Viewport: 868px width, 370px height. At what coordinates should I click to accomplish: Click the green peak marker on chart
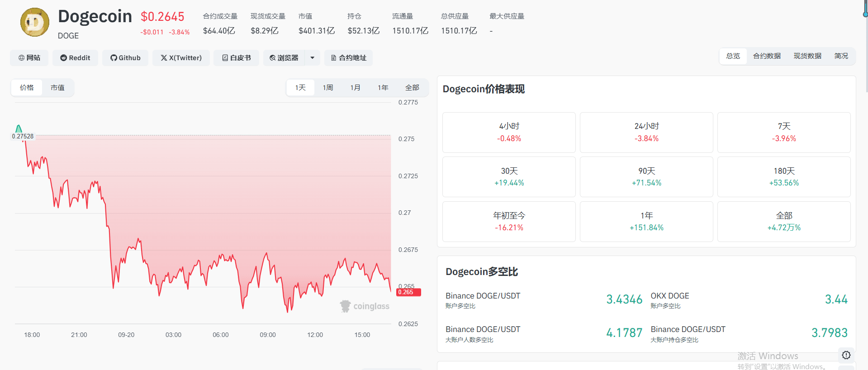pos(19,128)
